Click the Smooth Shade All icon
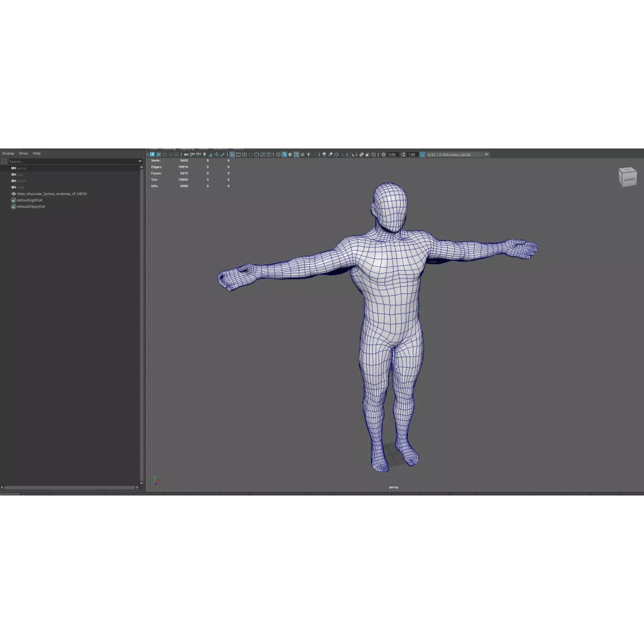The height and width of the screenshot is (644, 644). click(284, 154)
